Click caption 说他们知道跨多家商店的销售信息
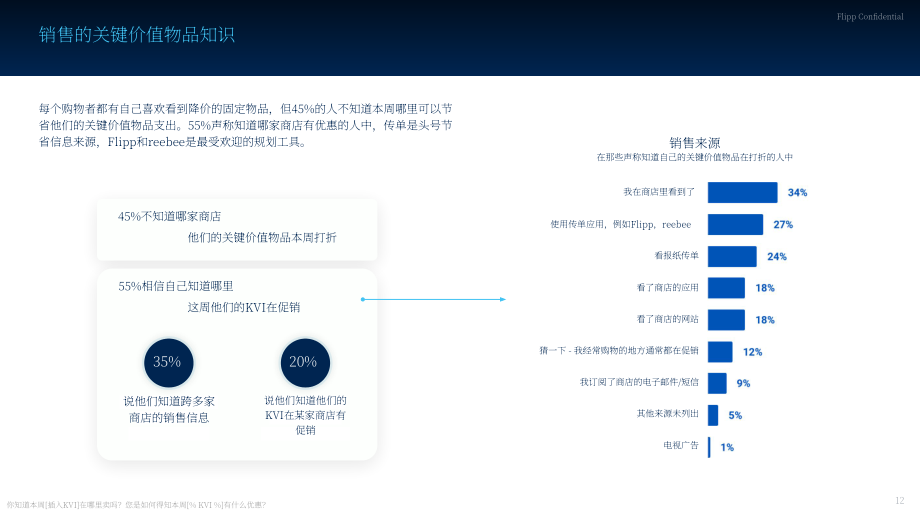This screenshot has width=920, height=518. [x=169, y=409]
